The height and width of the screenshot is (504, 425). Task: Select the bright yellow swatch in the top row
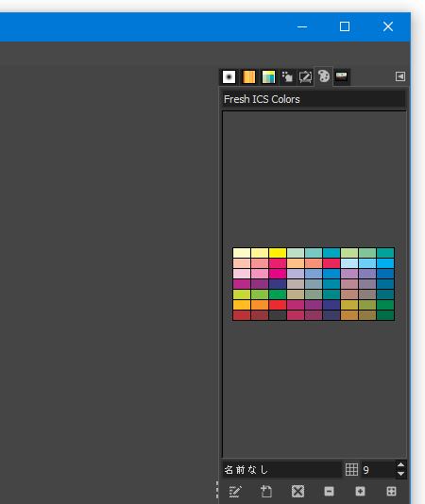click(x=278, y=253)
